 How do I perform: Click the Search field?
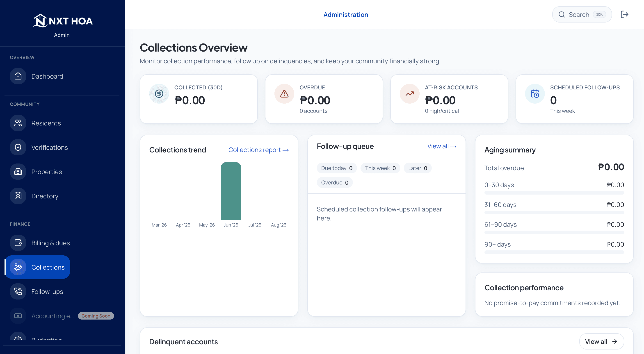click(x=582, y=14)
